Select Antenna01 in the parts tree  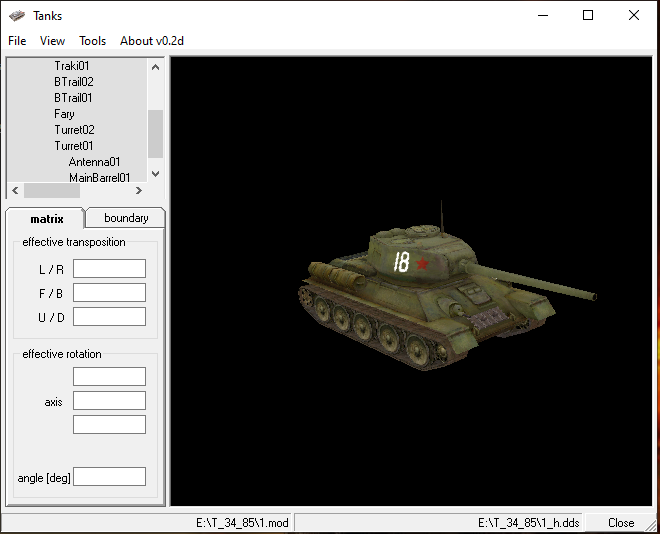coord(94,162)
